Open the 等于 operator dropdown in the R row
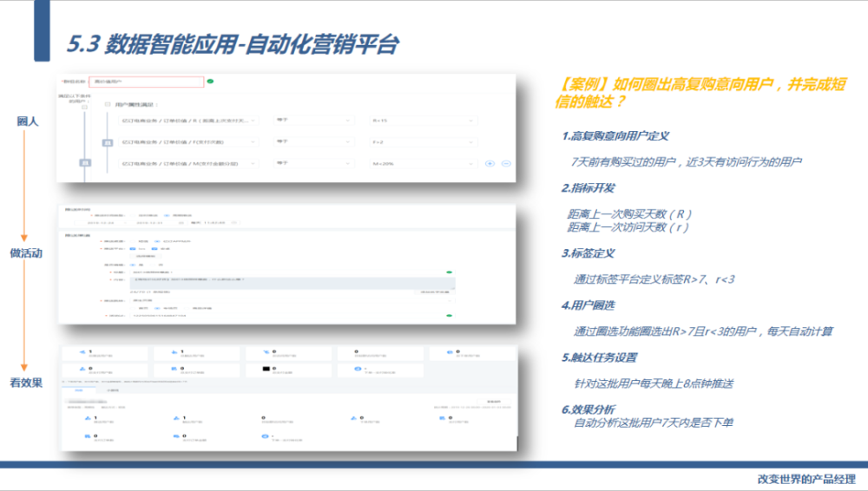 (314, 120)
